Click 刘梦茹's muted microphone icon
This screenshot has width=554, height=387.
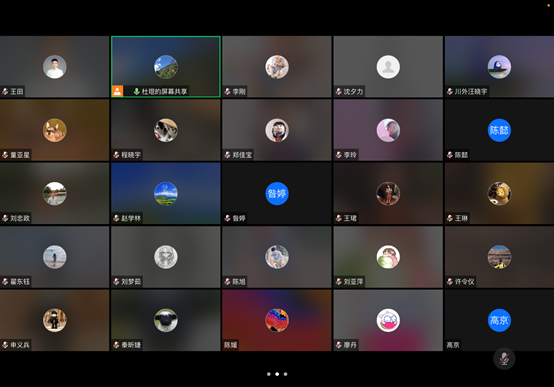tap(117, 282)
